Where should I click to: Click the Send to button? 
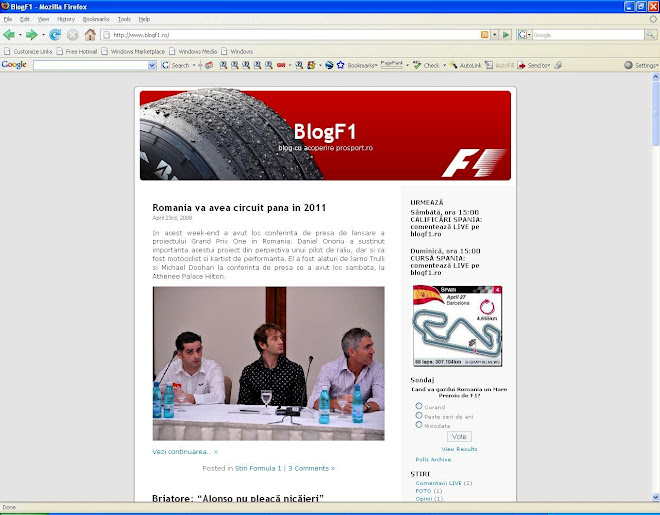pyautogui.click(x=533, y=65)
